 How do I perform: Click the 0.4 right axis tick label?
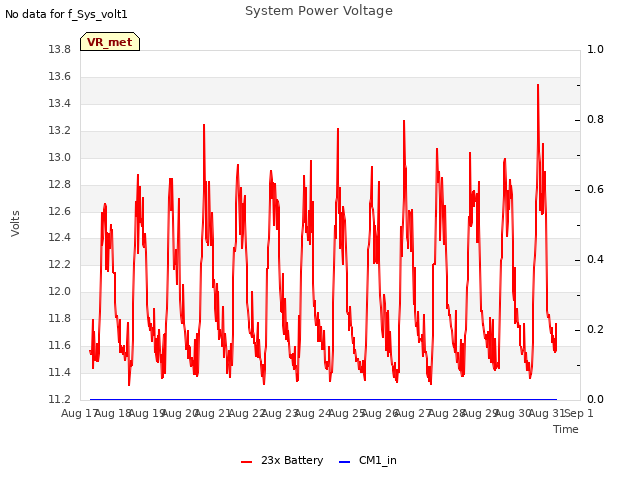tap(596, 259)
